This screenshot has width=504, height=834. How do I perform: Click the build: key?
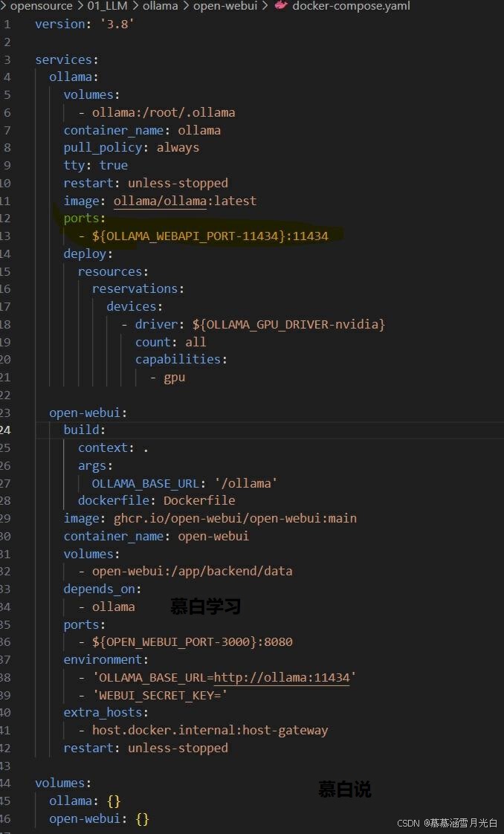tap(85, 430)
